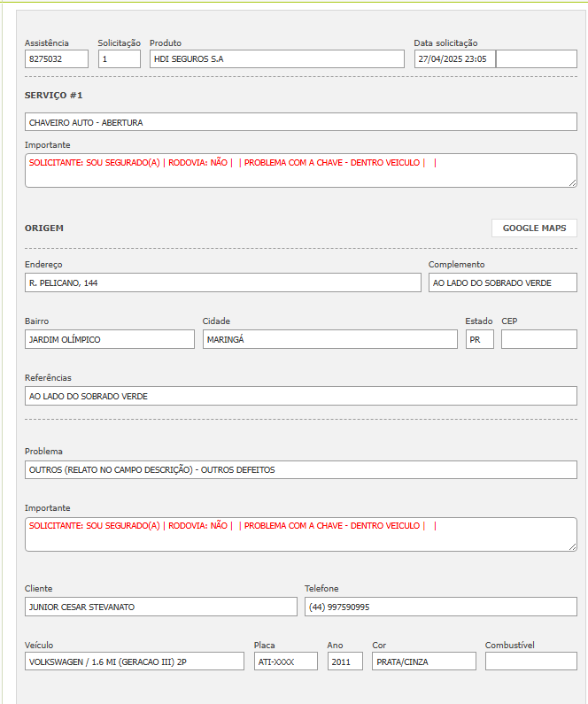
Task: Click the empty Combustível field
Action: pos(530,661)
